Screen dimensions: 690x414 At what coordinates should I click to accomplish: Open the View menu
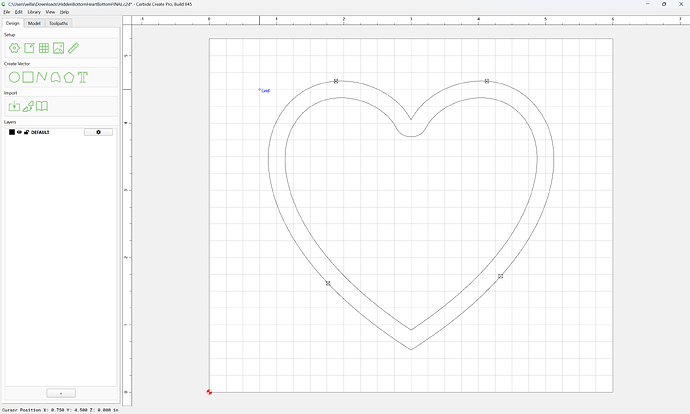click(51, 12)
